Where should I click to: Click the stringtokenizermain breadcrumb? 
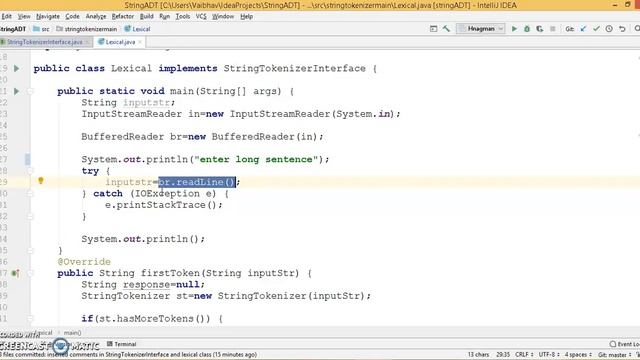pyautogui.click(x=87, y=29)
